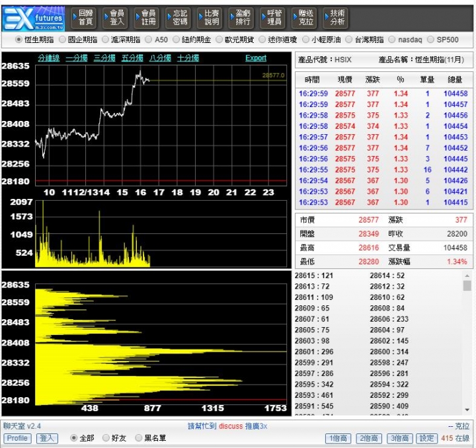Click total volume 104458 in top tick row
The image size is (476, 448).
click(x=456, y=94)
